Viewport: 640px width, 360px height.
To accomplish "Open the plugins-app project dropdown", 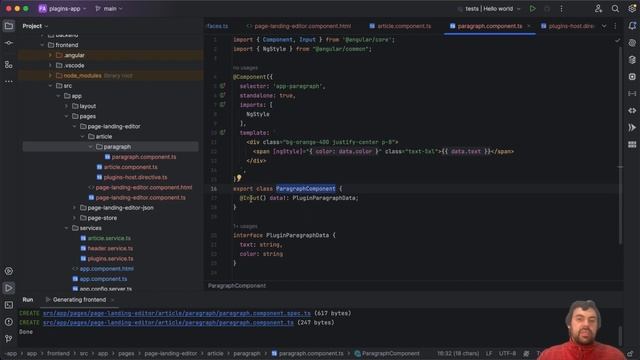I will click(62, 9).
